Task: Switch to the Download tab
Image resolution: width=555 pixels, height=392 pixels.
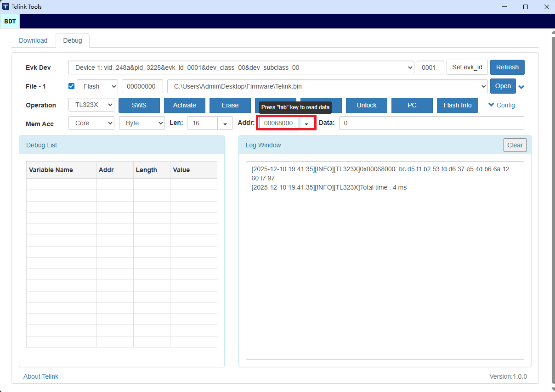Action: [33, 40]
